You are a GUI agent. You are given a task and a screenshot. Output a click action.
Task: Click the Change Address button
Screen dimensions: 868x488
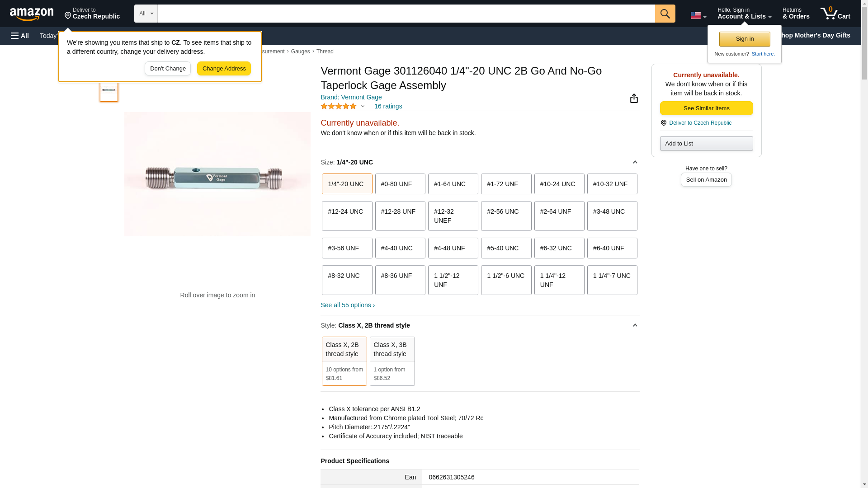224,69
